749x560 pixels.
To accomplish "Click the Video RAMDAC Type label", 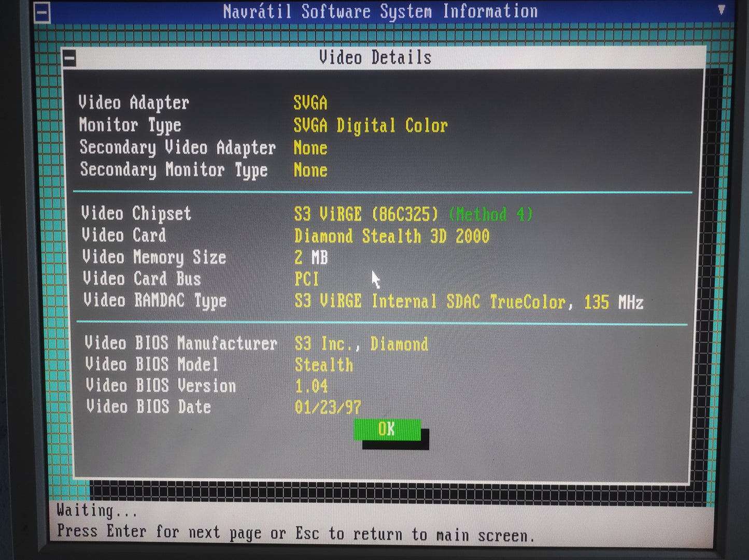I will (154, 300).
